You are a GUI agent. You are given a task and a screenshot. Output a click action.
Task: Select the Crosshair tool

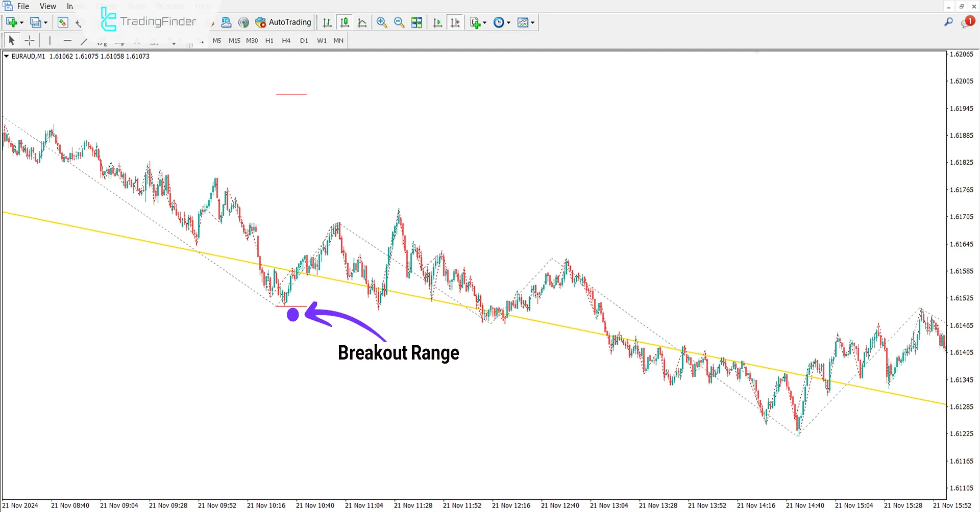tap(29, 40)
